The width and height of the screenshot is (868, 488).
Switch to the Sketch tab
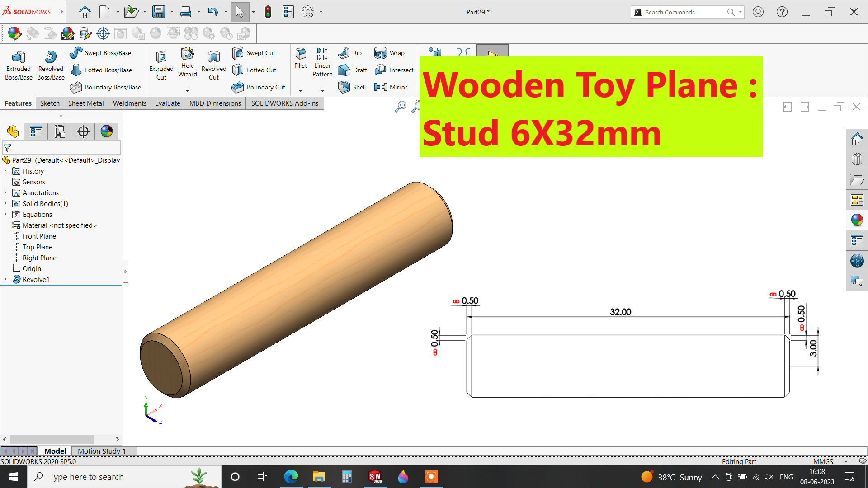(x=50, y=103)
